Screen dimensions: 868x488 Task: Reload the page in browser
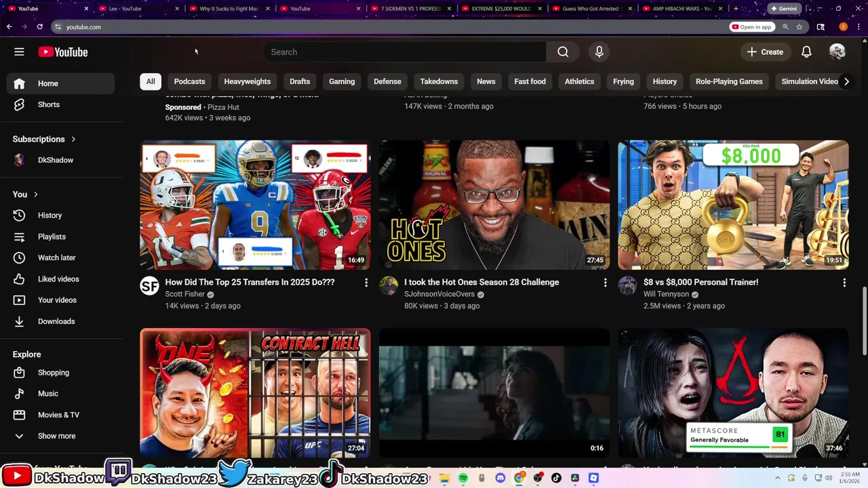pyautogui.click(x=40, y=27)
